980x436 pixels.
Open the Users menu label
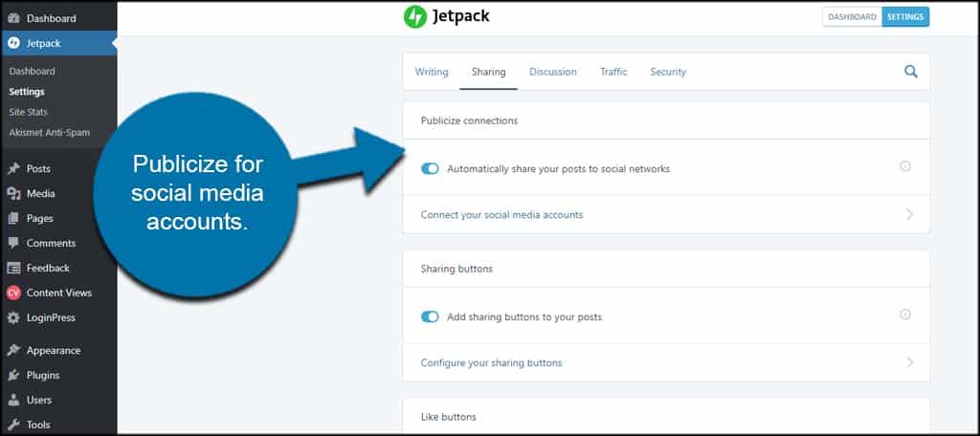[x=39, y=400]
